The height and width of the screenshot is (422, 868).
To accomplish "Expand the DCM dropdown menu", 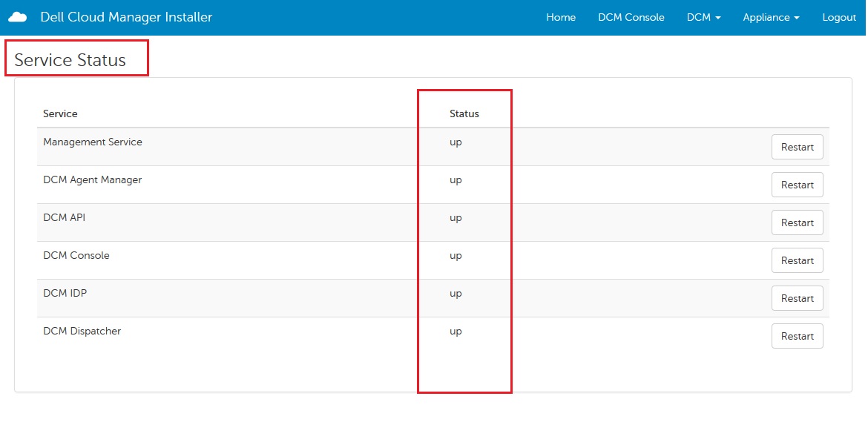I will click(x=703, y=18).
